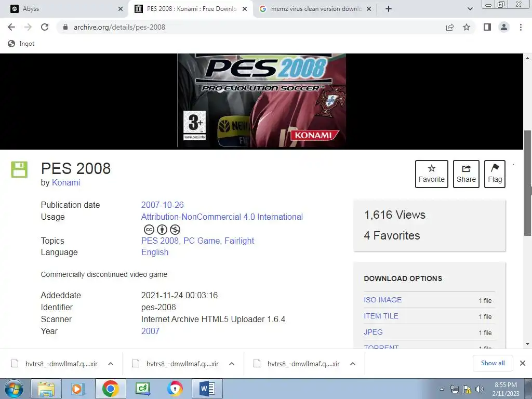Open the colorful keyhole browser taskbar icon
The height and width of the screenshot is (399, 532).
[x=175, y=389]
